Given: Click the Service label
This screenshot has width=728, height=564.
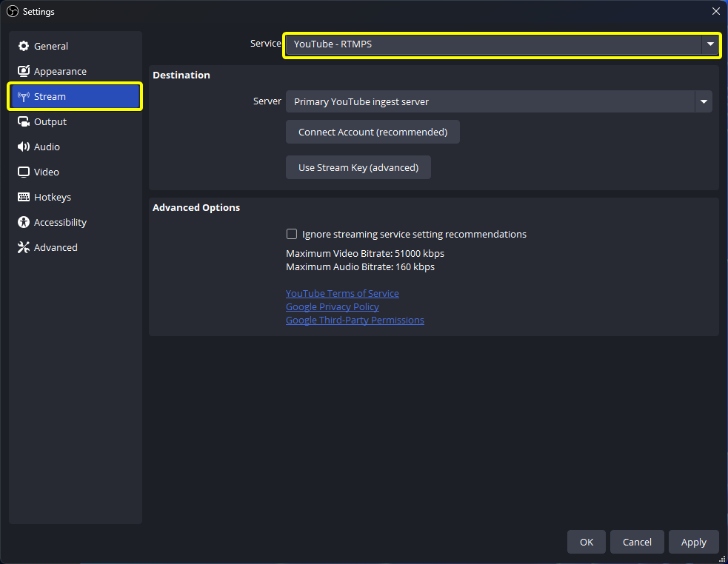Looking at the screenshot, I should pyautogui.click(x=266, y=43).
